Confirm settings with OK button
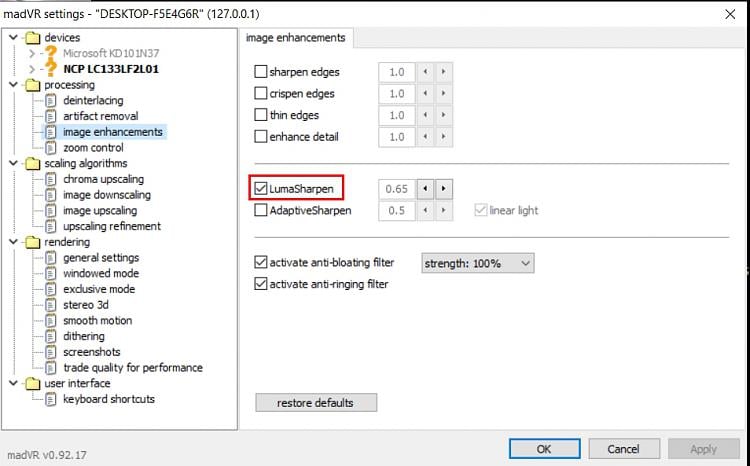This screenshot has height=466, width=750. point(544,449)
